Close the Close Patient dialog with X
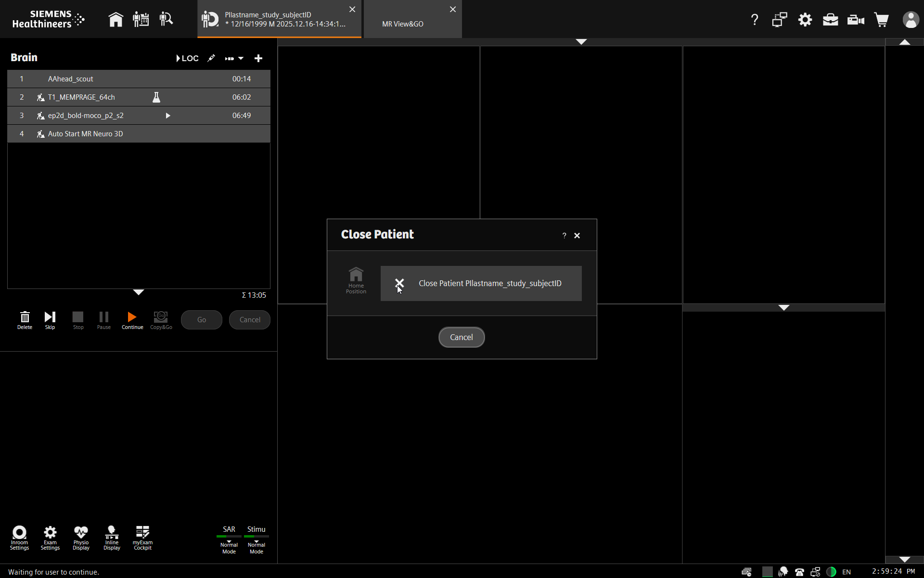 tap(577, 236)
